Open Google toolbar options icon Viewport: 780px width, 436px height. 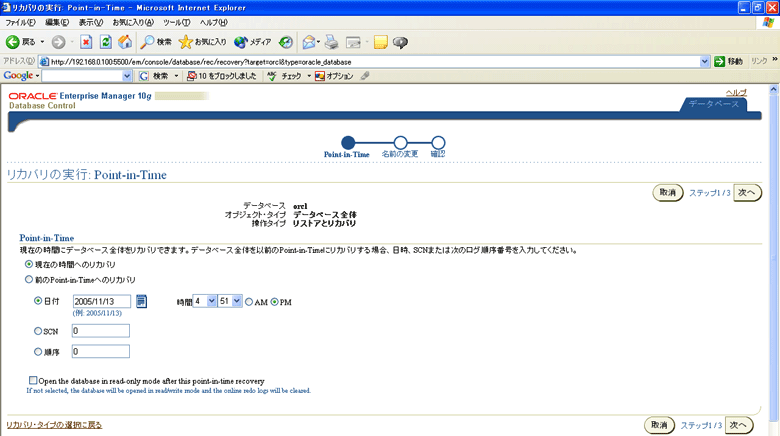[x=319, y=76]
